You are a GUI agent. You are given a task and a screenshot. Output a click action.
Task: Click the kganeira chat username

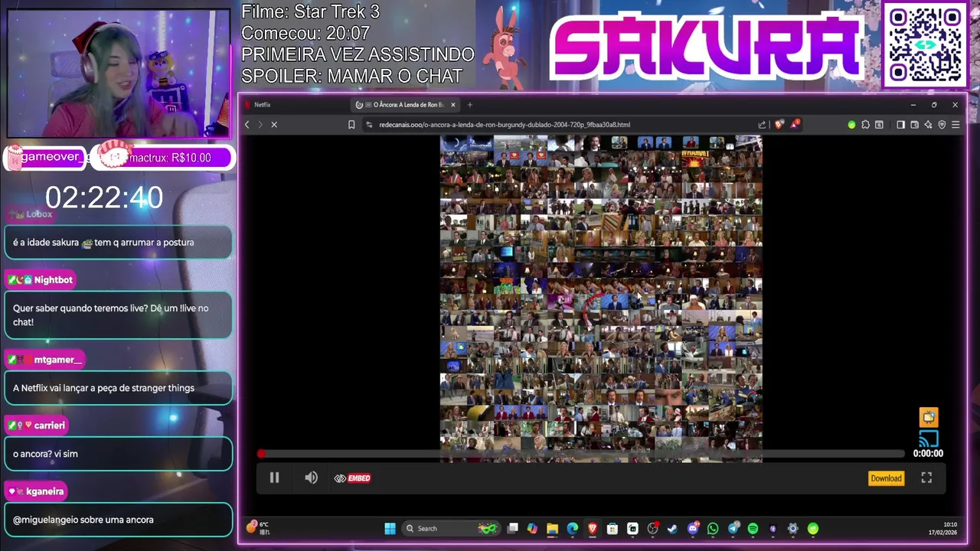(45, 491)
